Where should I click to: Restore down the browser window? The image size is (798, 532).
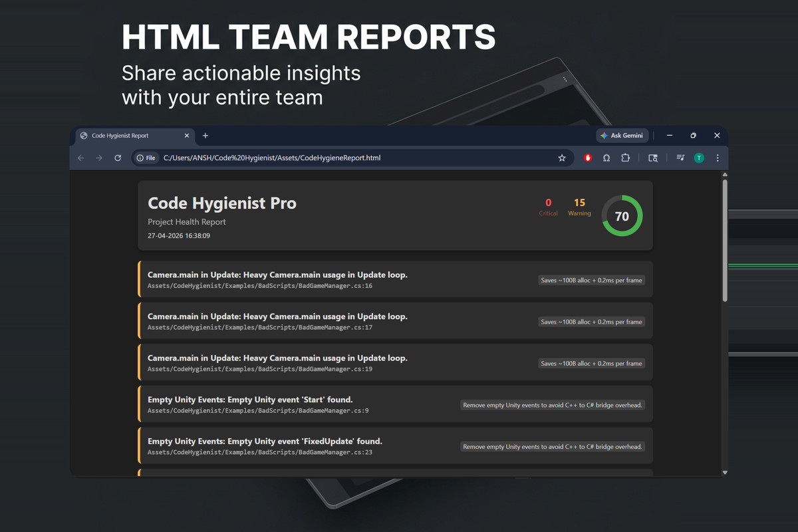(x=693, y=136)
